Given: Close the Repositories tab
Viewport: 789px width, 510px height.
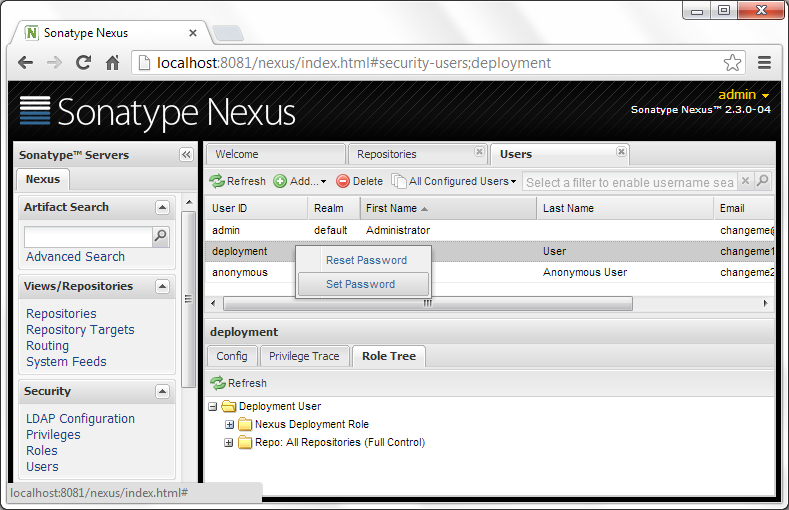Looking at the screenshot, I should tap(480, 151).
